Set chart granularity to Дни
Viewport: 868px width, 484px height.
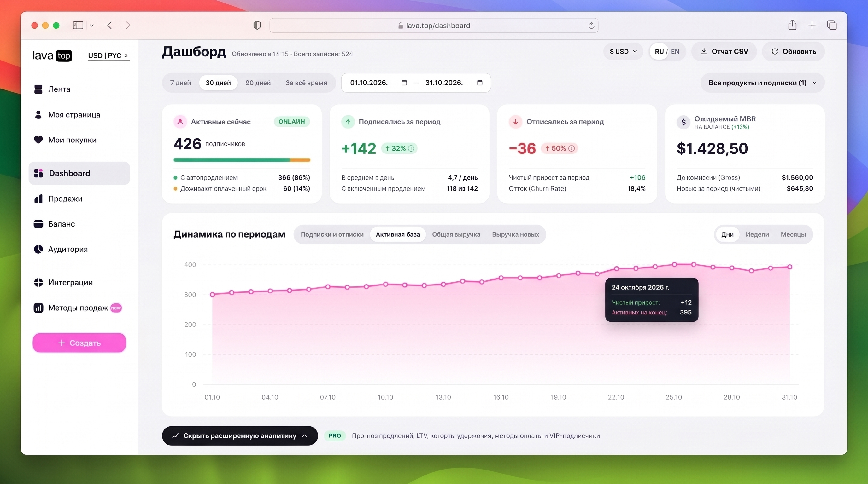tap(728, 235)
